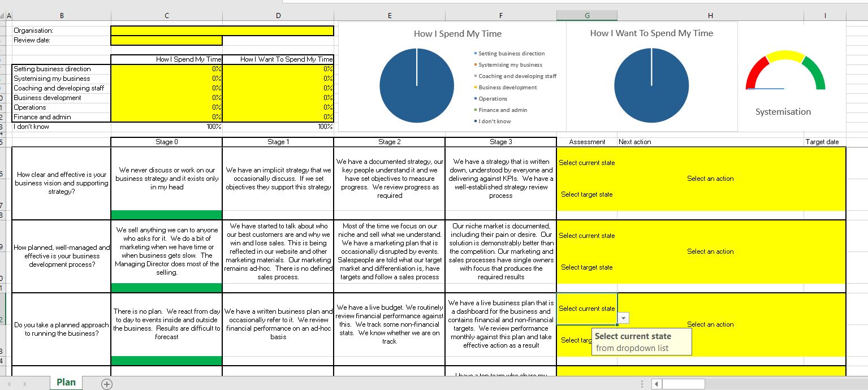Select the 'There is no plan' Stage 0 cell
This screenshot has width=868, height=390.
point(167,324)
